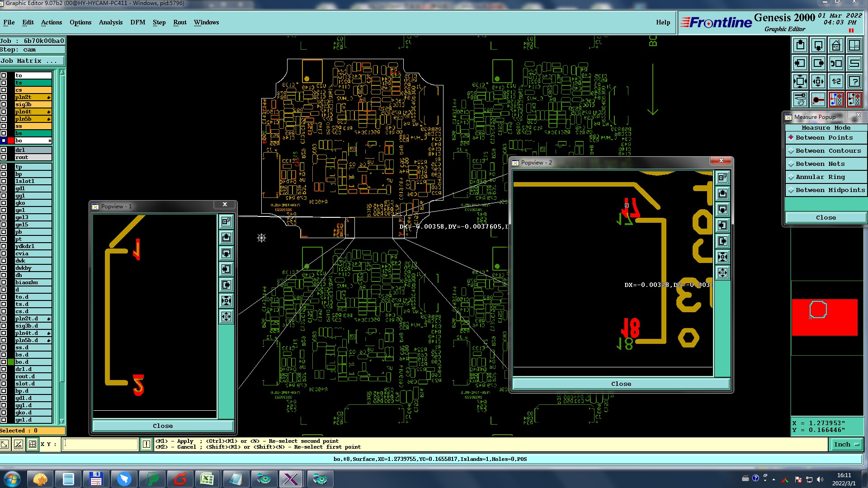Click the 1:2 zoom scale icon

tap(836, 81)
